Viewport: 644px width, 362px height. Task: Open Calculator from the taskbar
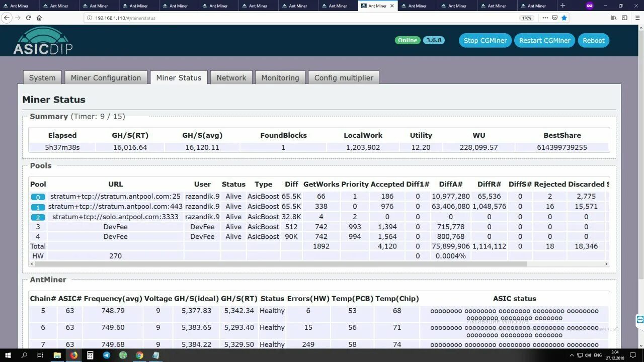coord(90,355)
